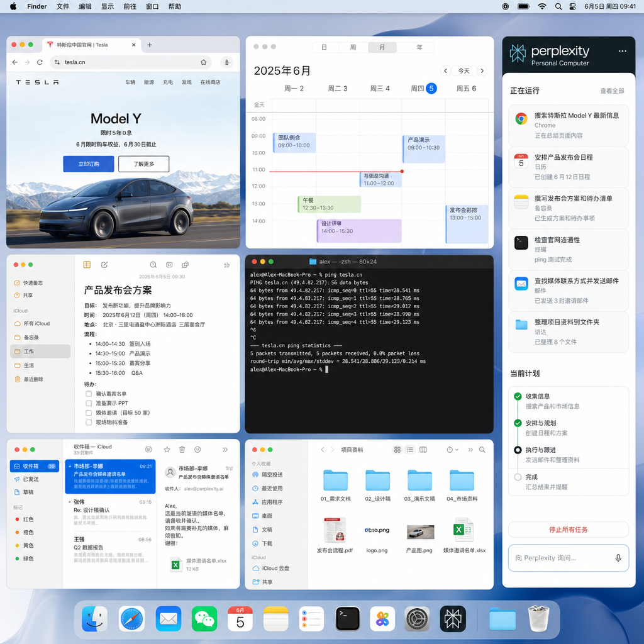
Task: Switch Finder to column view
Action: coord(423,450)
